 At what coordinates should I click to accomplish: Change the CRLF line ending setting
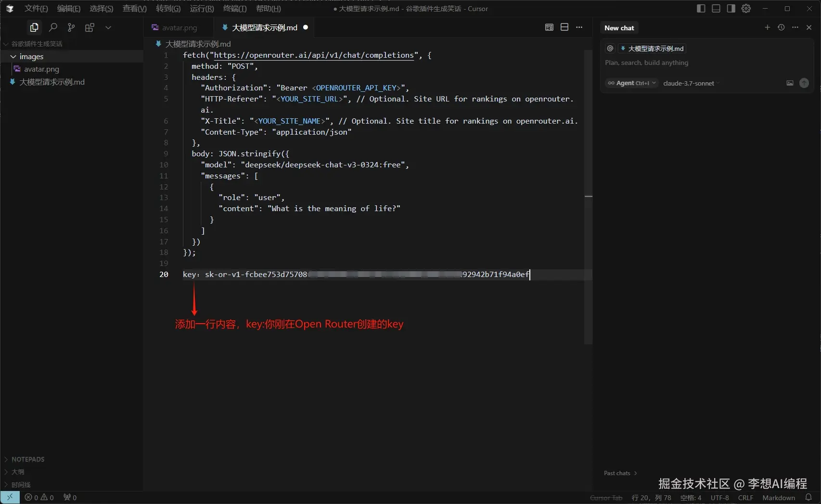click(746, 498)
